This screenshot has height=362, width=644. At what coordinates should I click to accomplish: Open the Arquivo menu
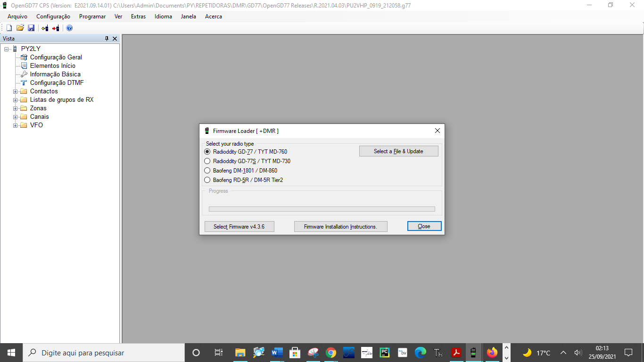pyautogui.click(x=17, y=16)
